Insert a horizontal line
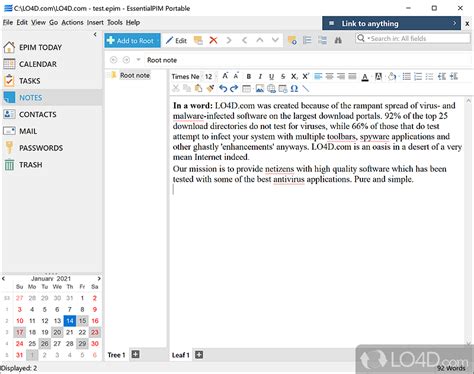 tap(306, 89)
